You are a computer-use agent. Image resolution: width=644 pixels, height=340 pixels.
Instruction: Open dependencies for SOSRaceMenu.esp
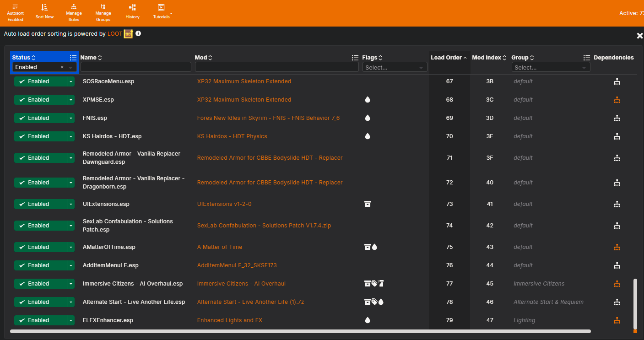coord(617,81)
